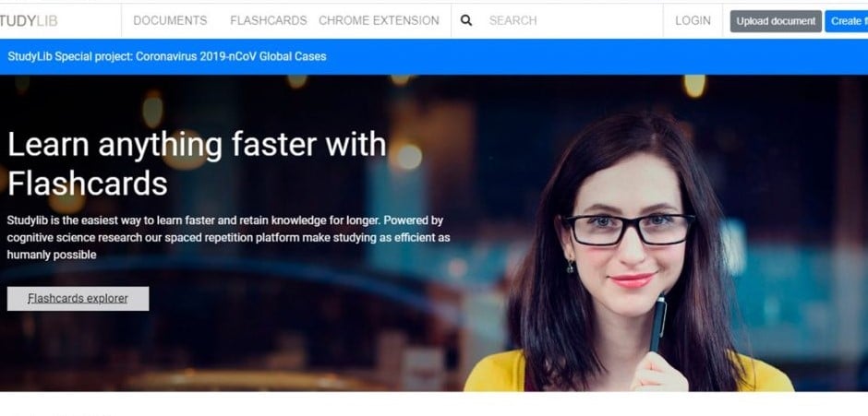Open the Studylib logo home link
Viewport: 868px width, 416px height.
coord(29,20)
